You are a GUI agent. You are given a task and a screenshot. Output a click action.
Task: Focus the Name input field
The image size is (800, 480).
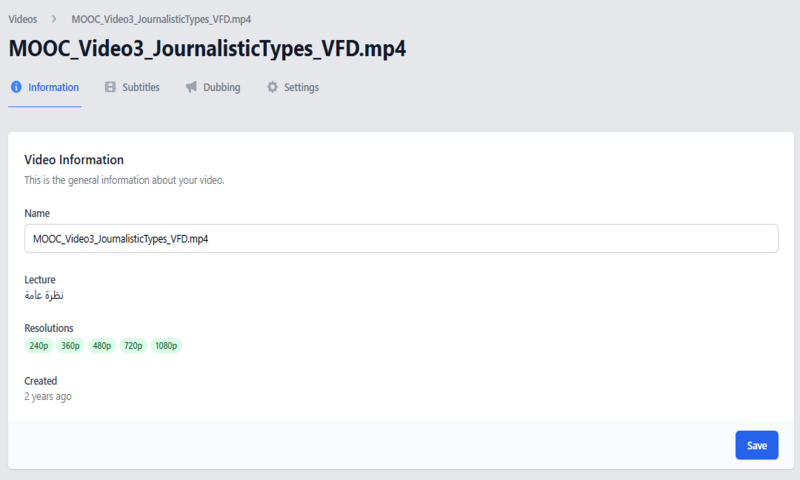pos(401,238)
